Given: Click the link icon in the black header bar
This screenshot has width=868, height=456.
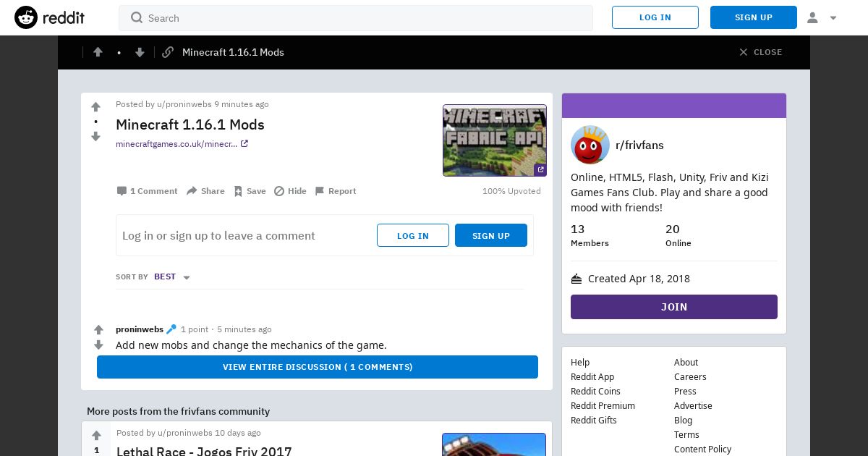Looking at the screenshot, I should (168, 52).
